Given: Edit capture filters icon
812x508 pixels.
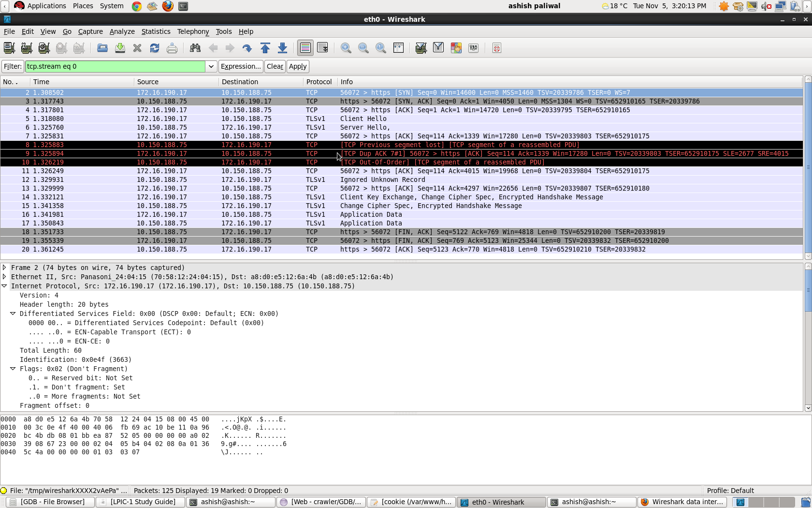Looking at the screenshot, I should (x=421, y=48).
